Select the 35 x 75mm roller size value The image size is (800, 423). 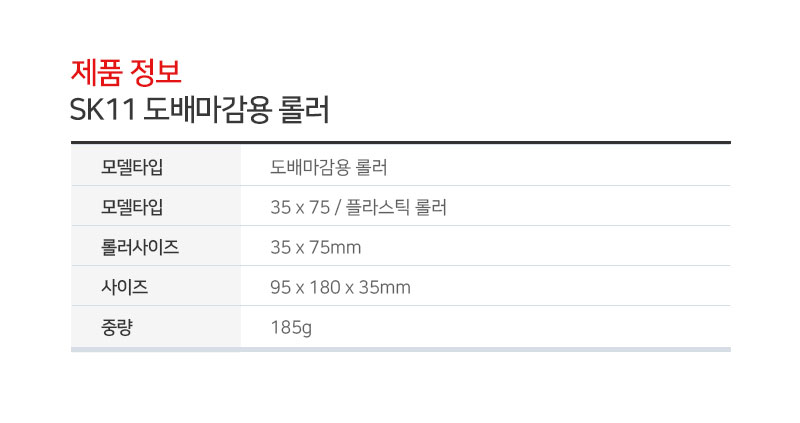click(316, 247)
